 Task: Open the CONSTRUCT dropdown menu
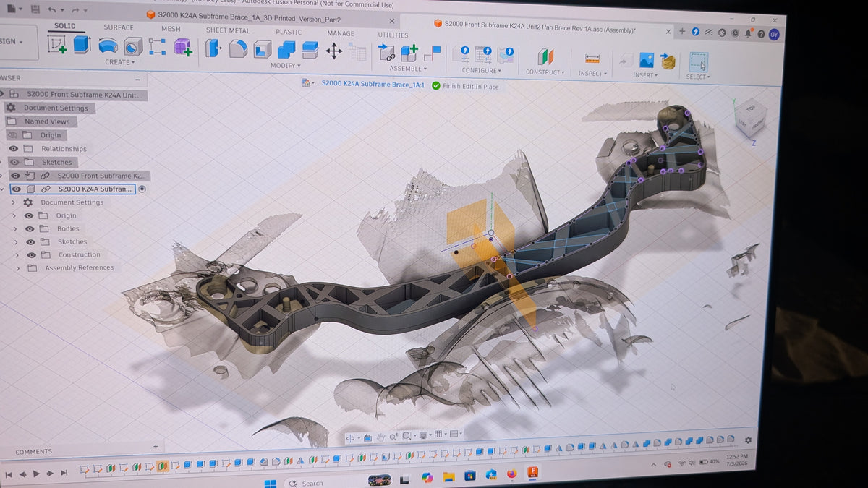[545, 72]
